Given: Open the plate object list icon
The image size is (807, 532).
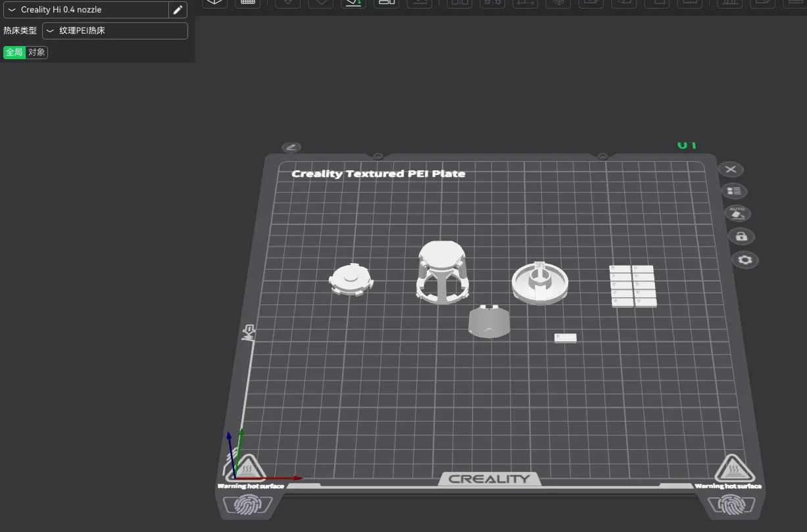Looking at the screenshot, I should (x=734, y=191).
